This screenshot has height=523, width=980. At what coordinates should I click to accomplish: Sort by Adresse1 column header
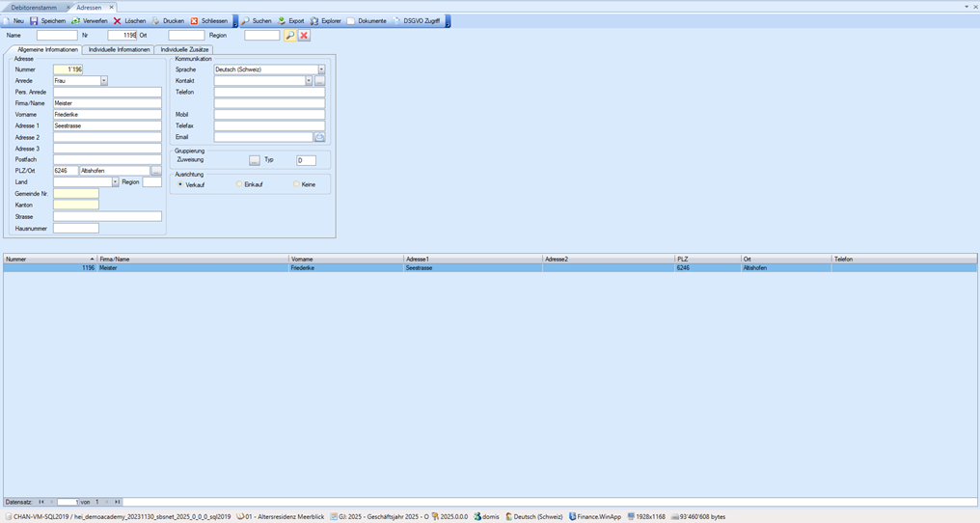click(474, 259)
